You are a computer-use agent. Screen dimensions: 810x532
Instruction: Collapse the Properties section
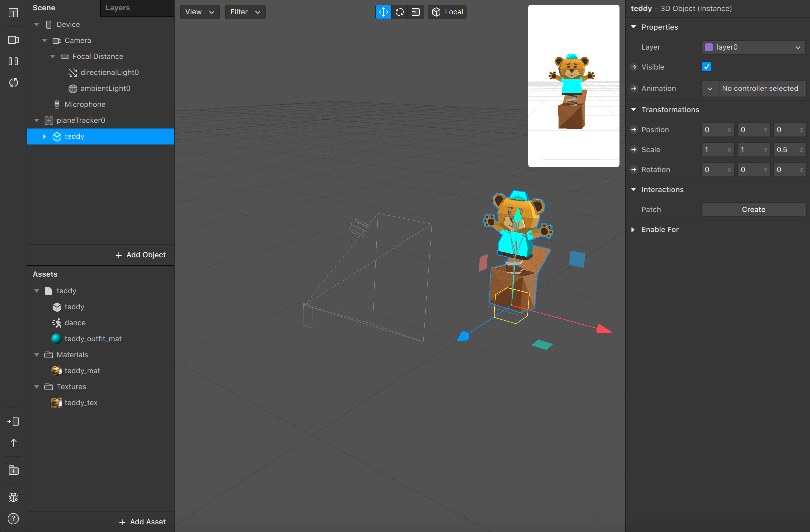coord(633,27)
